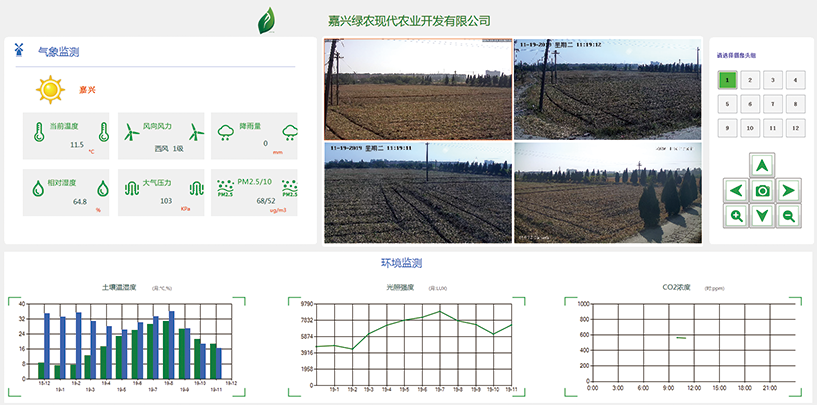This screenshot has width=817, height=405.
Task: Select camera 9 button
Action: pos(727,128)
